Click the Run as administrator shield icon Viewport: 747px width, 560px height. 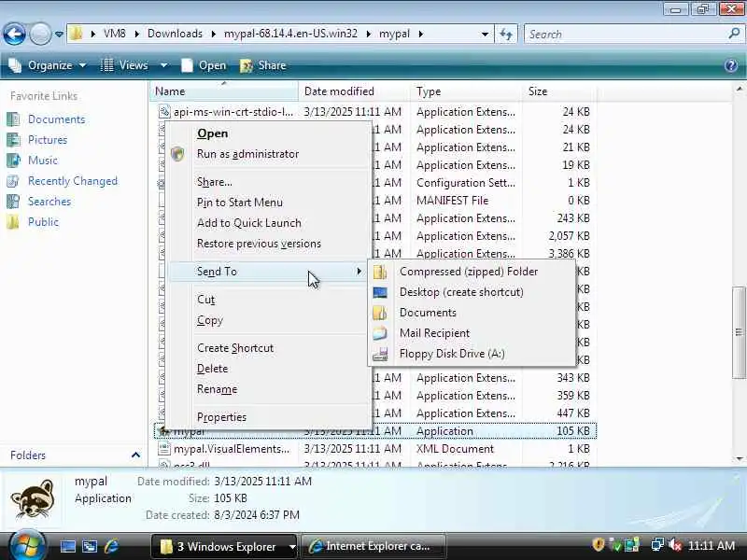pos(177,154)
